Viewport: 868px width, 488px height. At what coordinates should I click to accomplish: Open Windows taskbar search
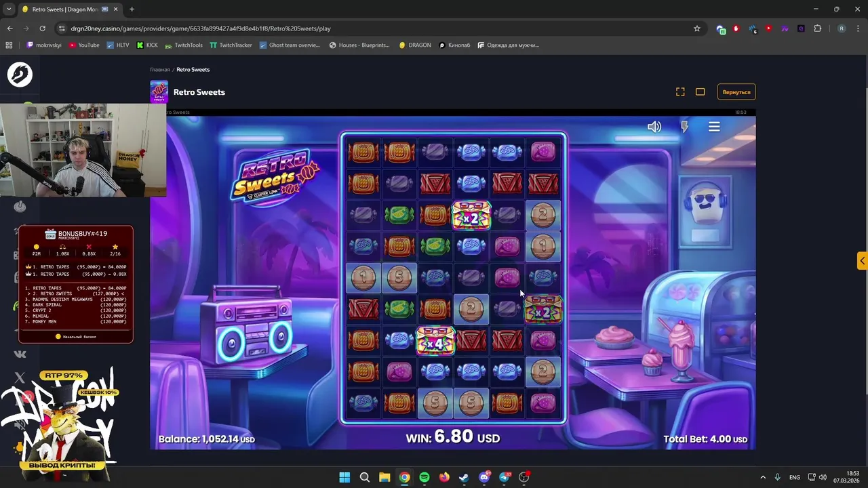point(364,477)
